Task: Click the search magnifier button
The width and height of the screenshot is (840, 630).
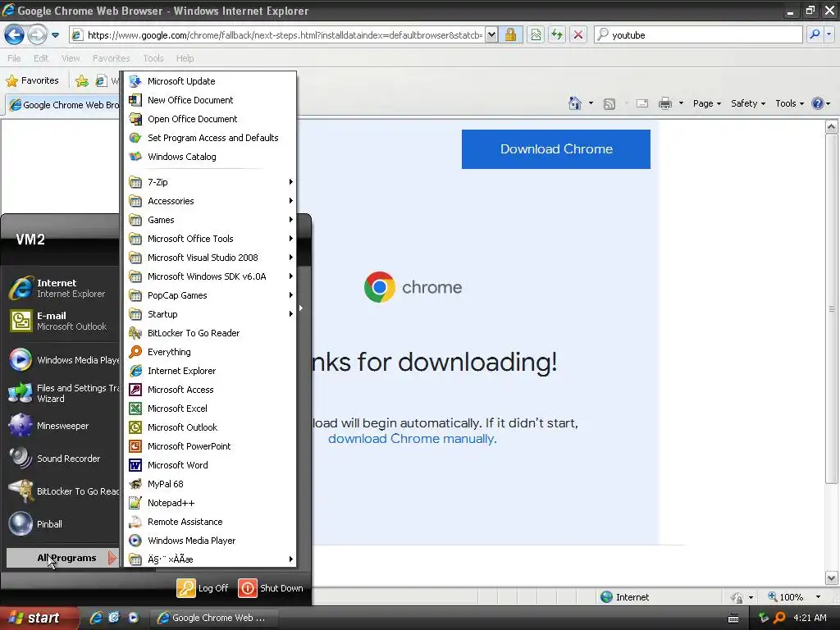Action: tap(815, 34)
